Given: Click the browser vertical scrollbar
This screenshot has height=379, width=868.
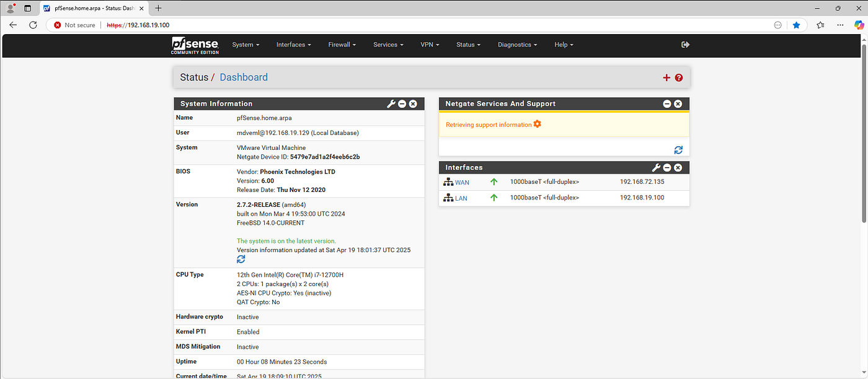Looking at the screenshot, I should (864, 133).
